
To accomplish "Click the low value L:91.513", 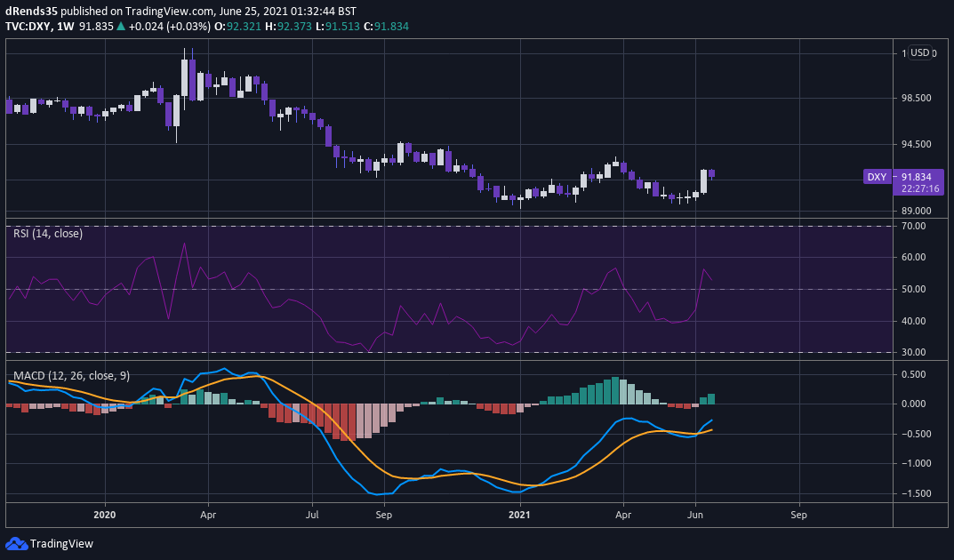I will 338,27.
